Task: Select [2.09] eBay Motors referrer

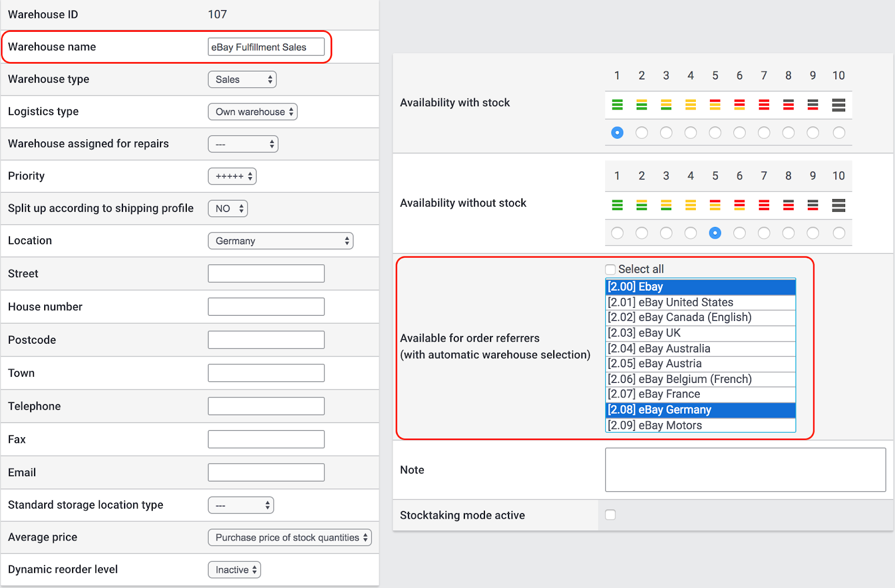Action: coord(700,425)
